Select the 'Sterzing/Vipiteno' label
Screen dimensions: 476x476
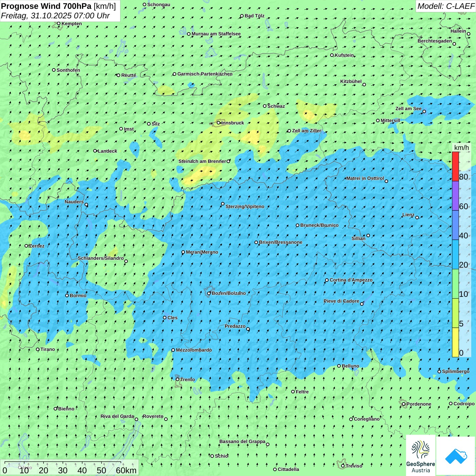click(245, 206)
